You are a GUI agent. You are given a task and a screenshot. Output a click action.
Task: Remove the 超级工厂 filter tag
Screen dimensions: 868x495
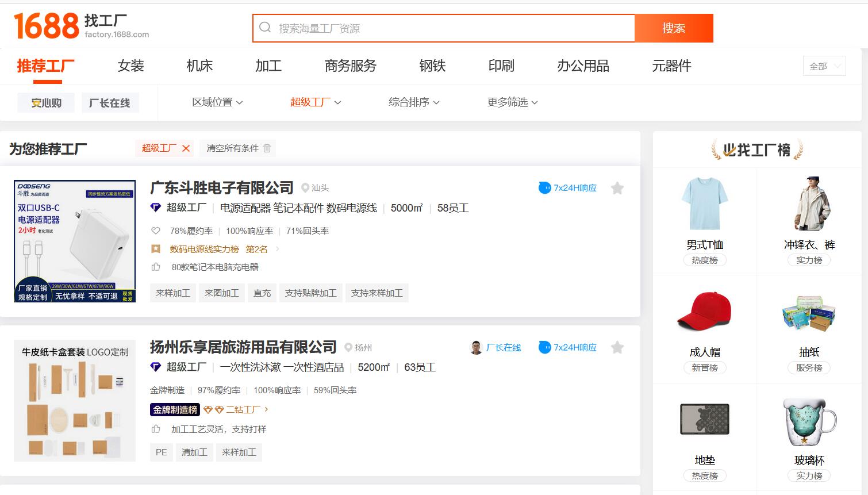tap(186, 148)
